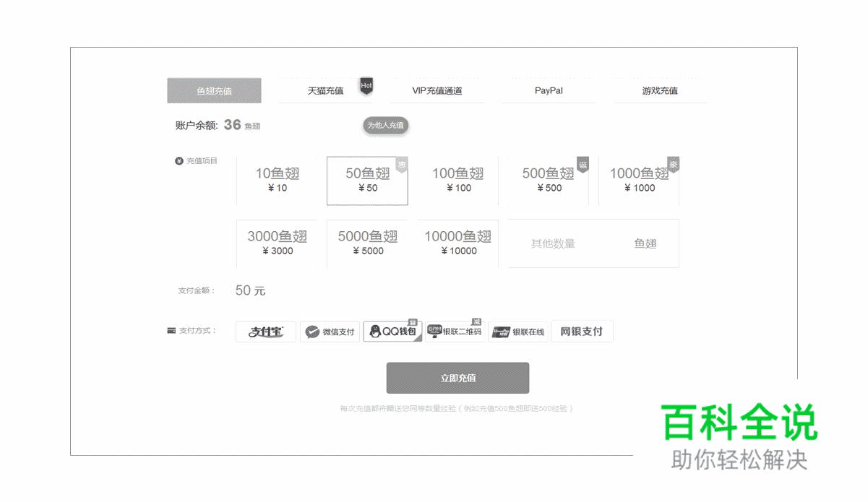Viewport: 868px width, 502px height.
Task: Select Alipay (支付宝) payment method
Action: pos(265,332)
